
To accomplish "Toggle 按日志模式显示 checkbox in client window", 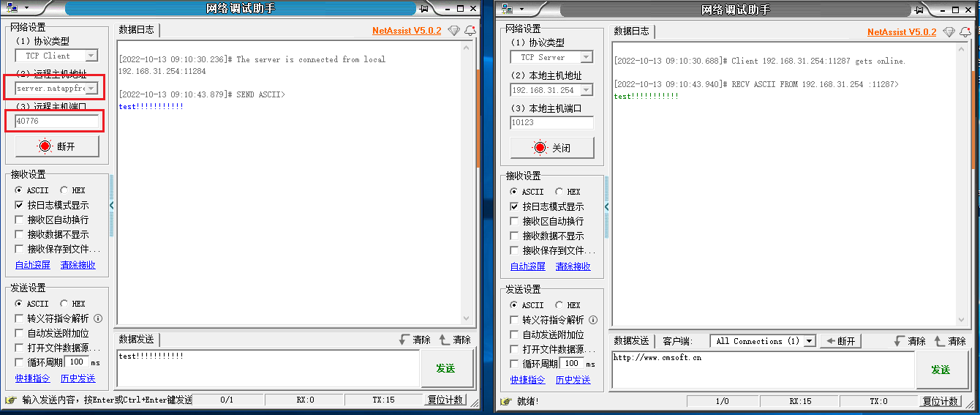I will [x=20, y=205].
